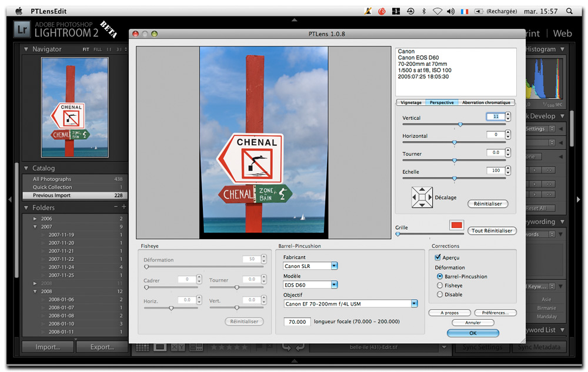Click the Vertical slider handle

pos(460,125)
